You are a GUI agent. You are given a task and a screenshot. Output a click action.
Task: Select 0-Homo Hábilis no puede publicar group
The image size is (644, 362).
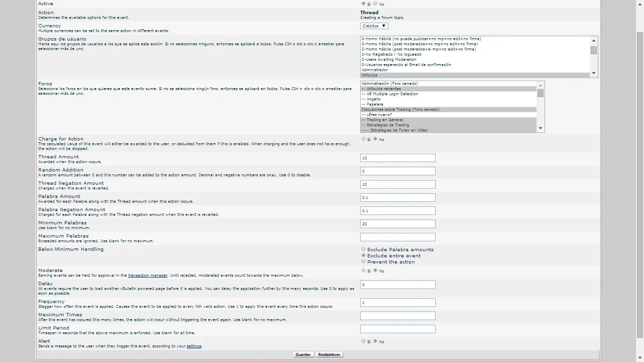click(x=475, y=39)
